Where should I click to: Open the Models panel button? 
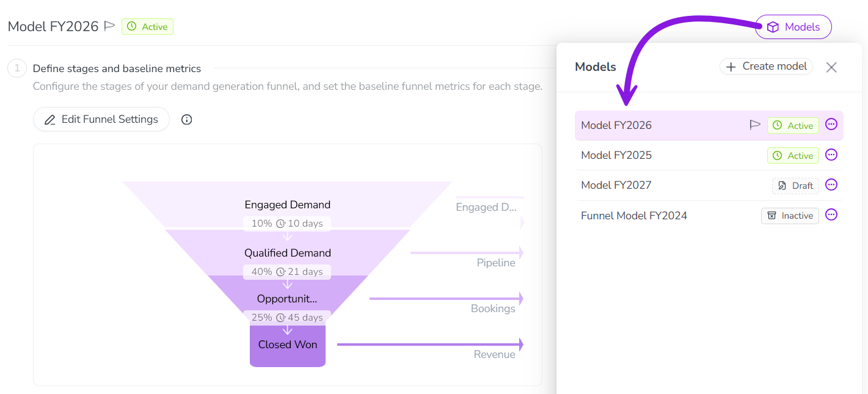[793, 27]
